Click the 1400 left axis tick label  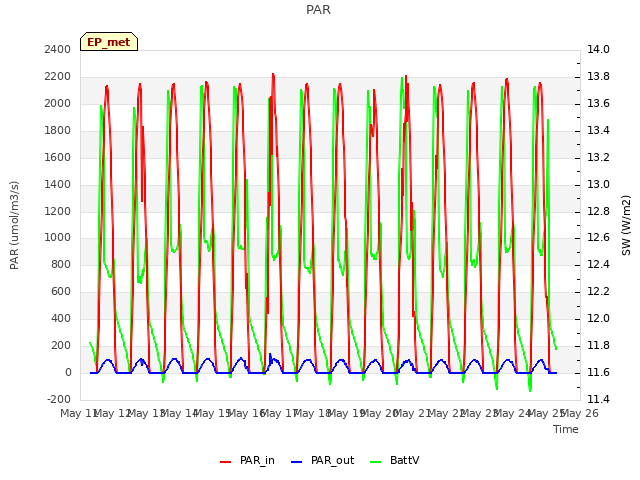pos(58,184)
